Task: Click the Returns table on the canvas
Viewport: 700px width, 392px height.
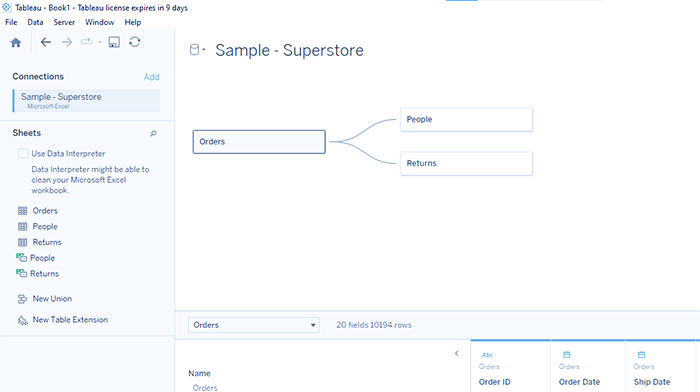Action: tap(467, 163)
